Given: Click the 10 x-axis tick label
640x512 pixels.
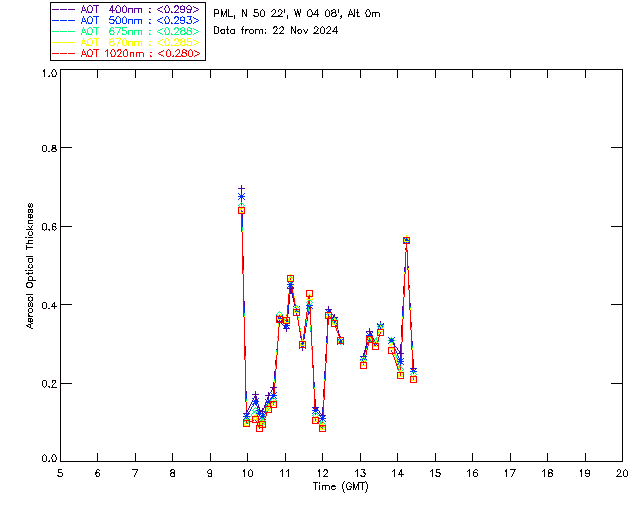Looking at the screenshot, I should (x=247, y=473).
